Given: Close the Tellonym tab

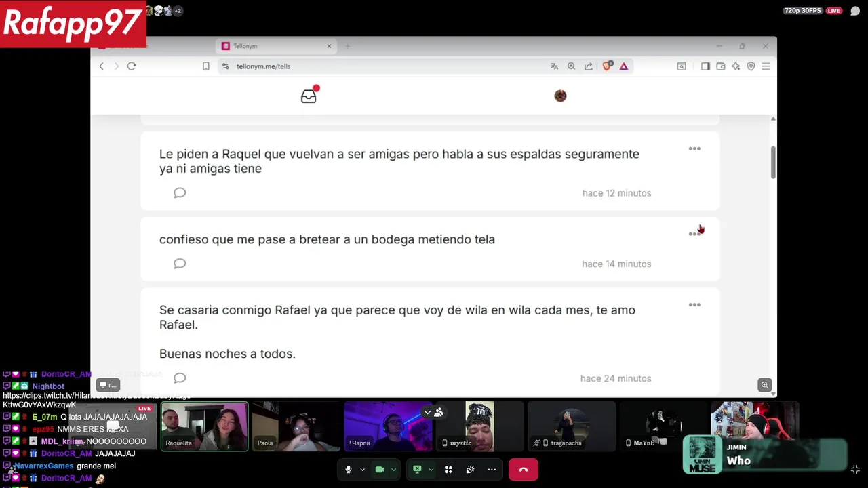Looking at the screenshot, I should (x=329, y=46).
